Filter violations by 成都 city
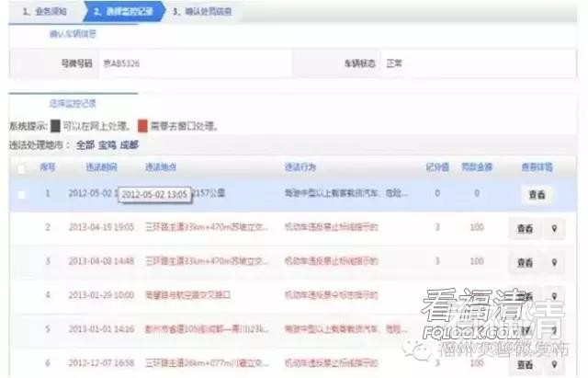 tap(130, 145)
